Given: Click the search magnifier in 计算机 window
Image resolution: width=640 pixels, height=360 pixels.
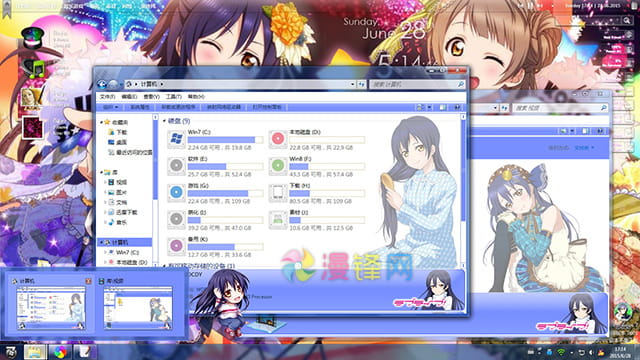Looking at the screenshot, I should (460, 84).
